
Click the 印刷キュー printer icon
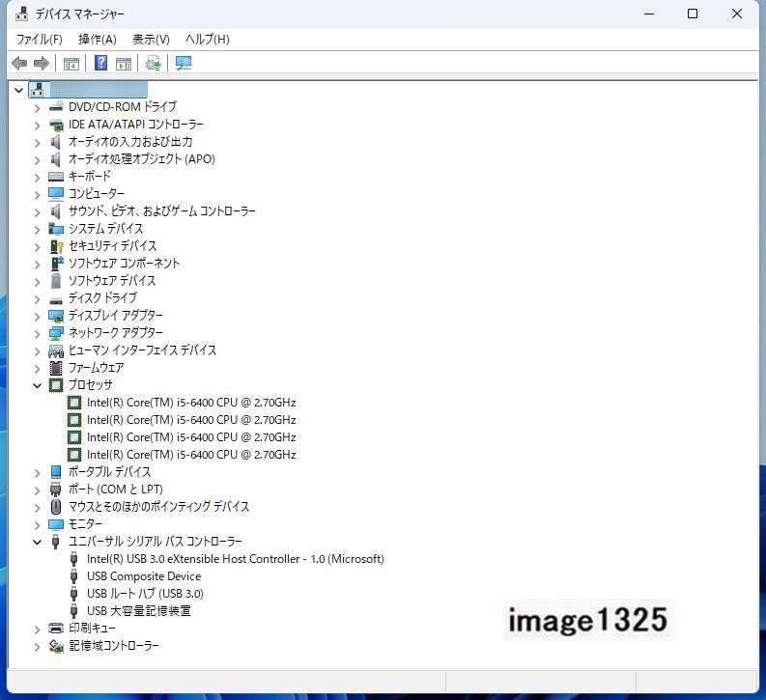[56, 629]
